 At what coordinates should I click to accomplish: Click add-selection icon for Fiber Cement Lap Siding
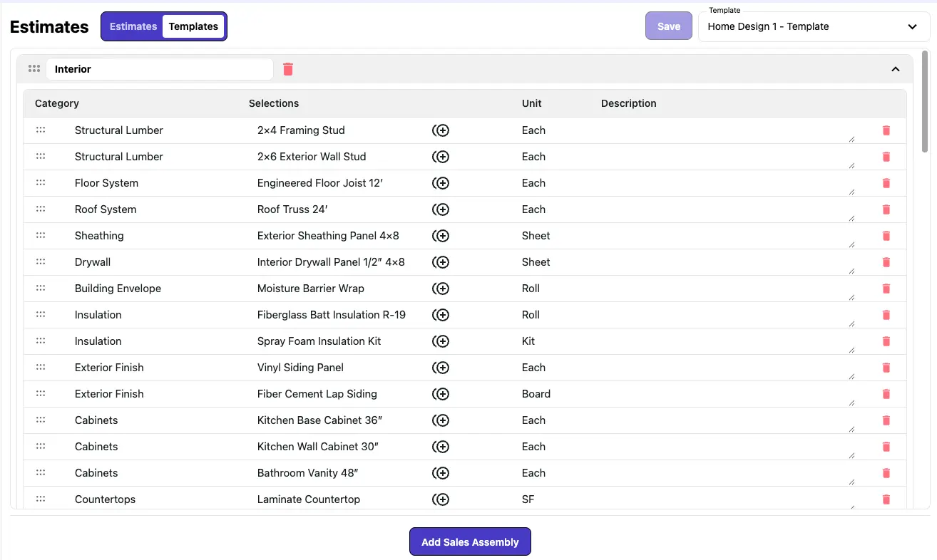click(x=441, y=394)
